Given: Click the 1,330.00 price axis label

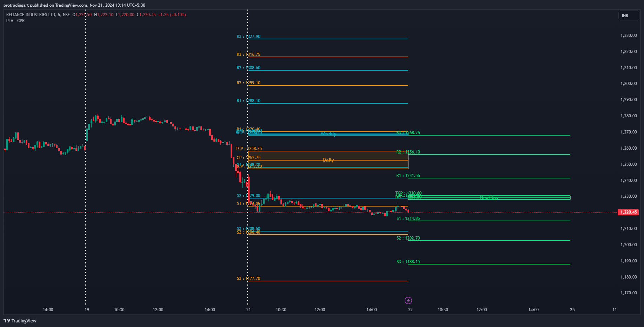Looking at the screenshot, I should click(629, 35).
